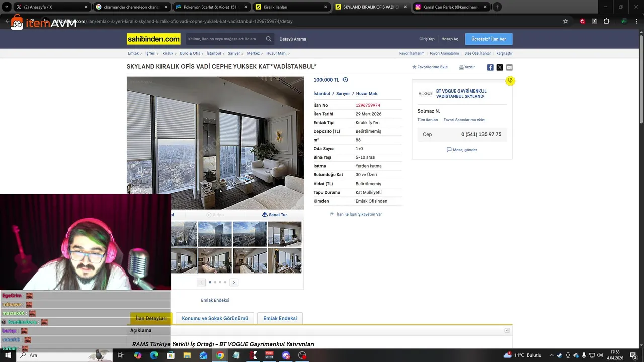644x362 pixels.
Task: Open Sarıyer breadcrumb link
Action: [x=234, y=53]
